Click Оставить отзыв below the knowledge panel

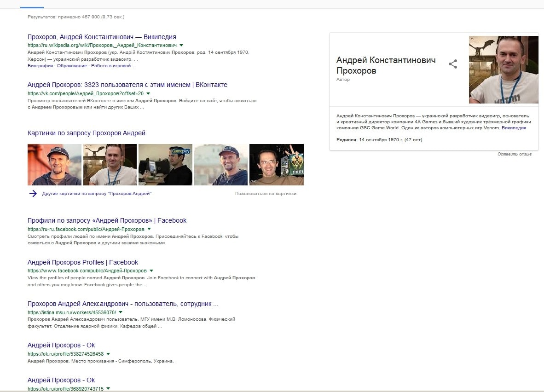click(515, 154)
